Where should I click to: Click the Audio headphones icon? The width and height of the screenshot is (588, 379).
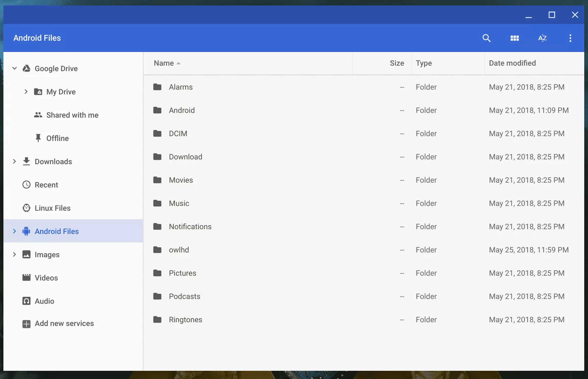click(x=26, y=301)
